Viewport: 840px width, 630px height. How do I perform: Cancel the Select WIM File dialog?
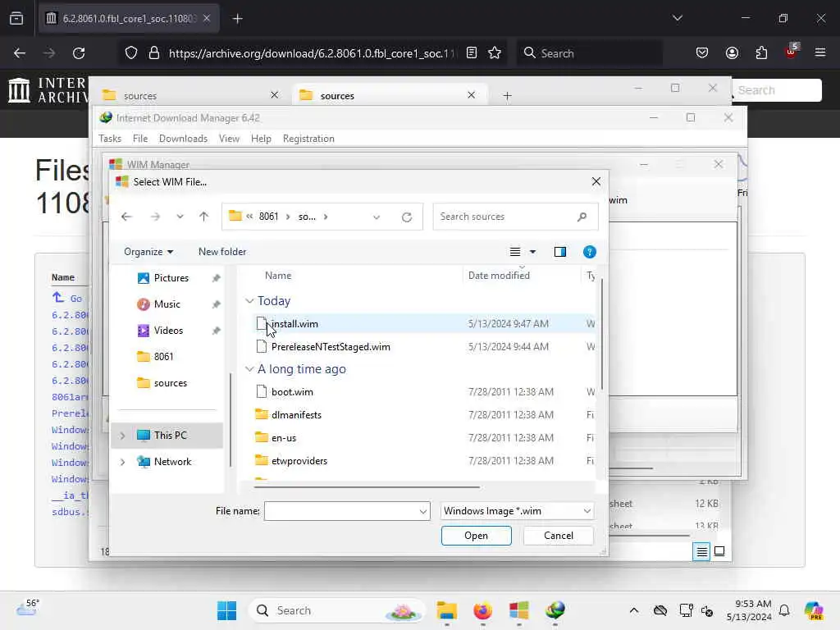click(x=558, y=536)
